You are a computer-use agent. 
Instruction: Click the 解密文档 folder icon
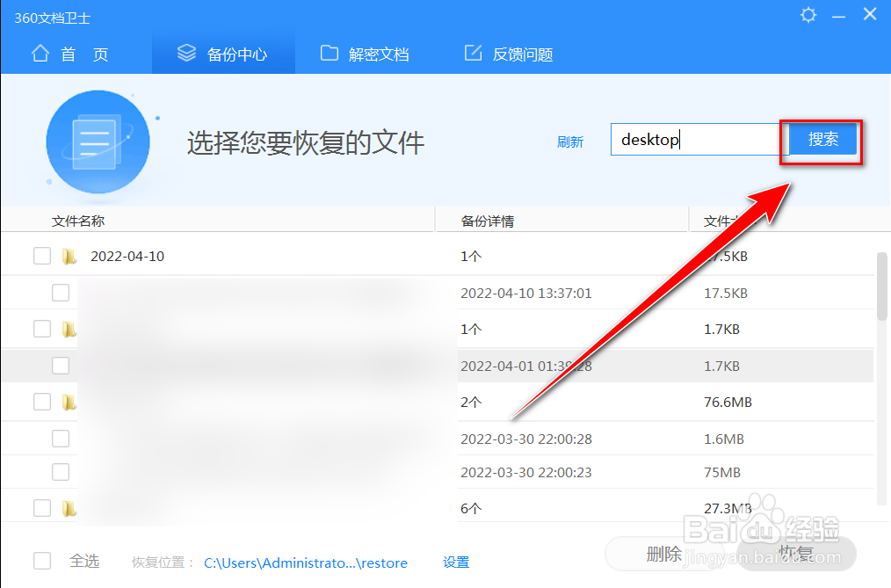click(330, 53)
